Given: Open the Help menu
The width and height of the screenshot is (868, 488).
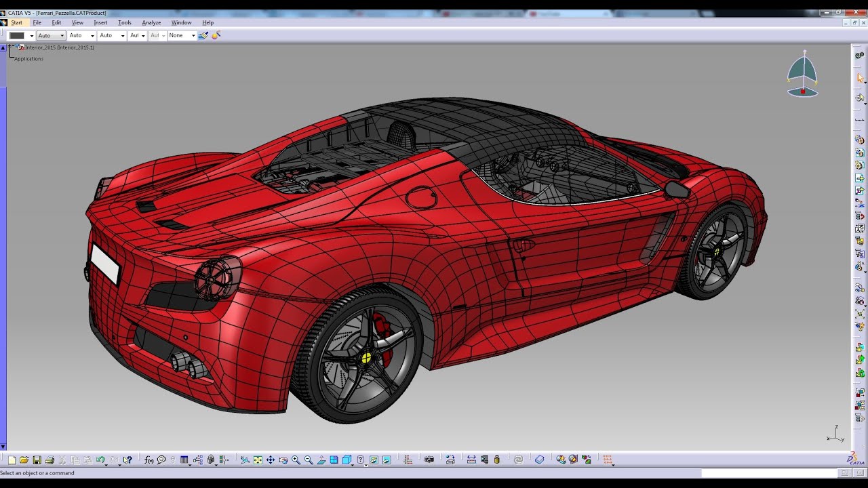Looking at the screenshot, I should click(x=208, y=22).
